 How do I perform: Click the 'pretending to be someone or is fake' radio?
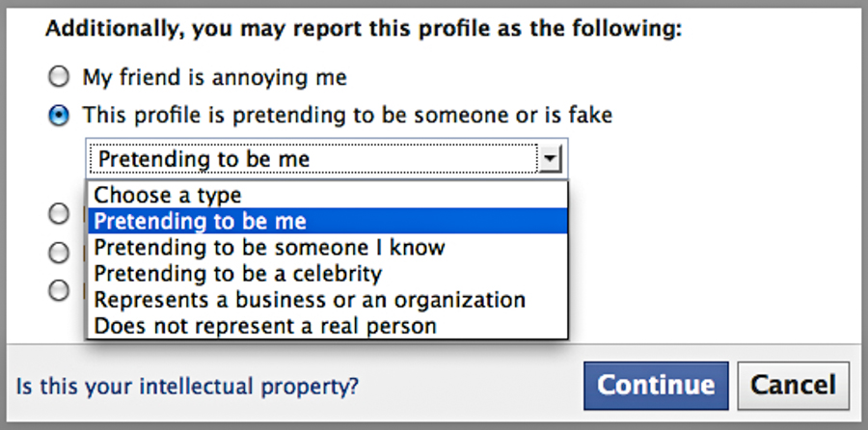[60, 116]
